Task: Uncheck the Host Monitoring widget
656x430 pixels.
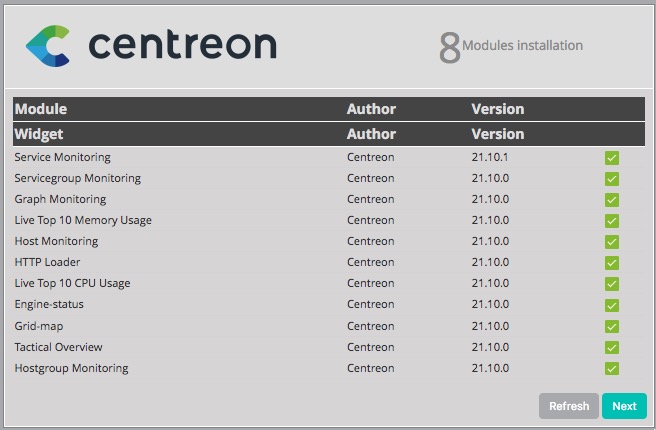Action: click(x=612, y=242)
